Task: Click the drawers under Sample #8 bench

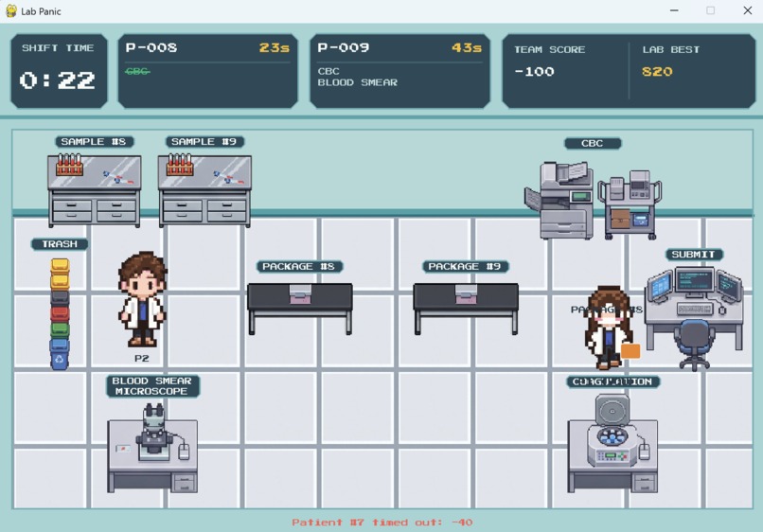Action: (x=95, y=210)
